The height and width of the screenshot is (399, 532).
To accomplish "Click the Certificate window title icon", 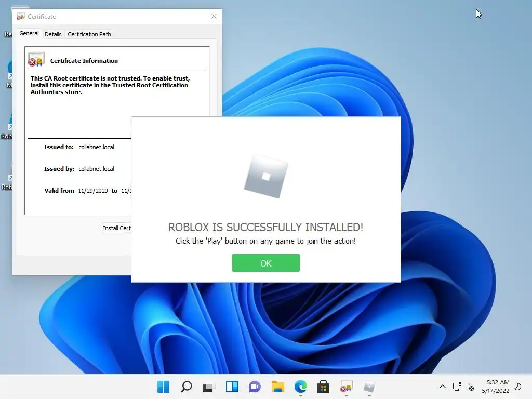I will point(21,16).
